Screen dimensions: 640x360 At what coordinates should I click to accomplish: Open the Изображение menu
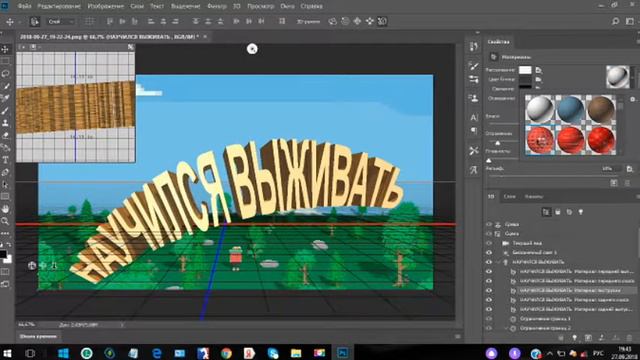point(106,6)
